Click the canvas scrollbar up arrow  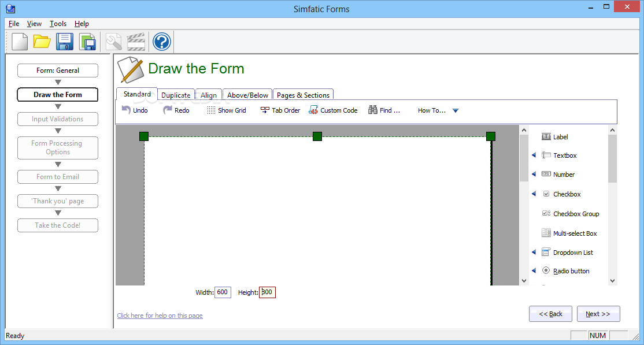(524, 130)
